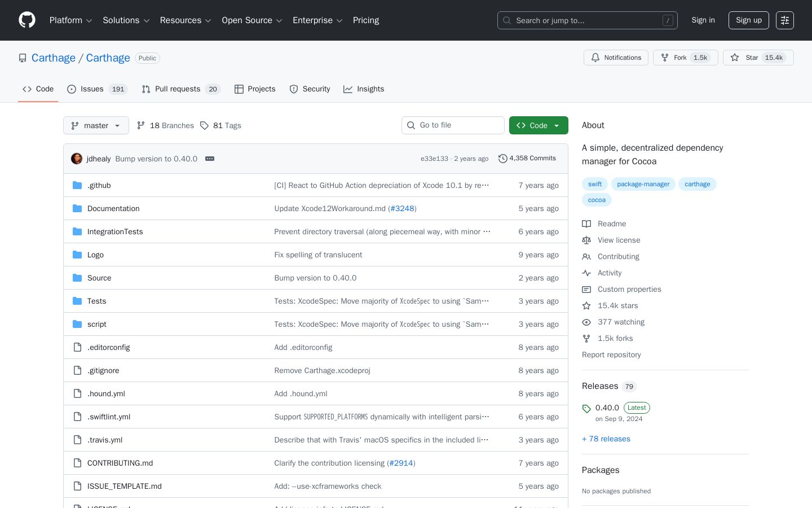Open the global navigation menu icon
812x508 pixels.
[785, 20]
